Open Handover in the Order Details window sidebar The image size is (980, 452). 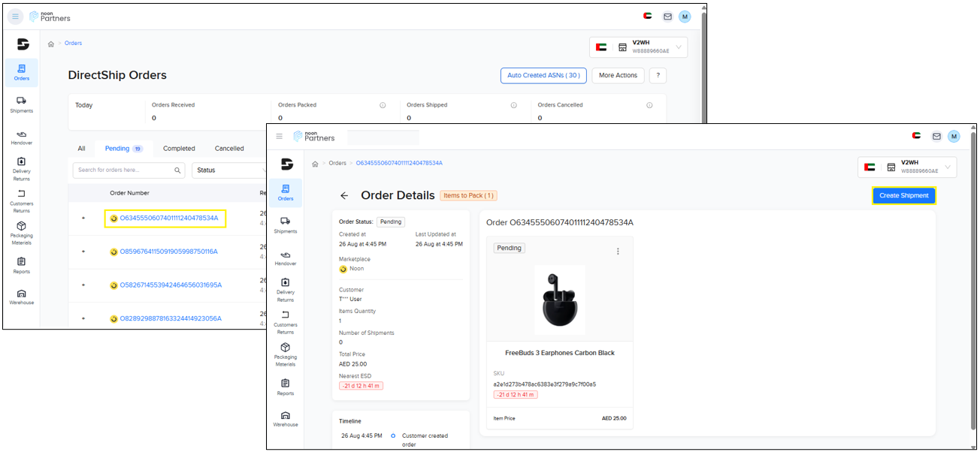click(x=286, y=258)
